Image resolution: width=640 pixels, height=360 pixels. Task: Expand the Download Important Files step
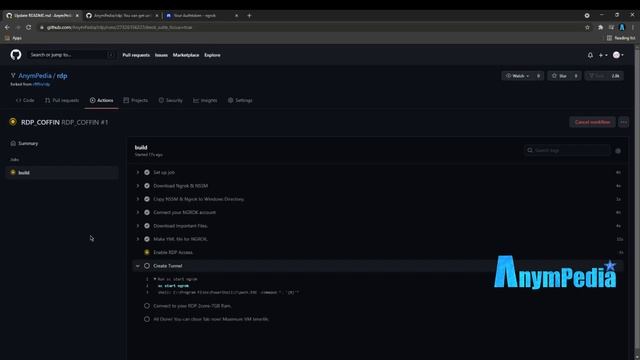pyautogui.click(x=138, y=226)
